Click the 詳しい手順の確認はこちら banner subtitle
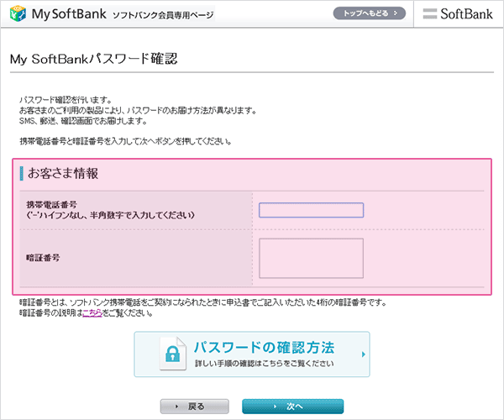The height and width of the screenshot is (420, 504). click(x=264, y=365)
